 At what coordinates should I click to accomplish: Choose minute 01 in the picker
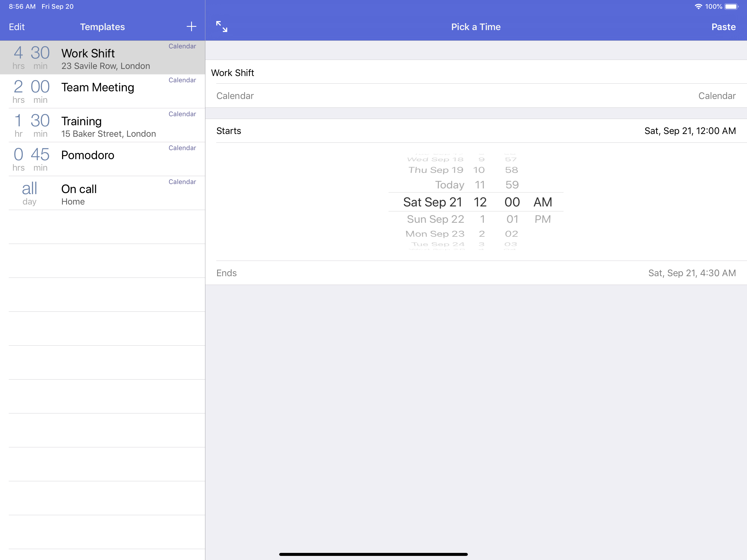(x=512, y=219)
